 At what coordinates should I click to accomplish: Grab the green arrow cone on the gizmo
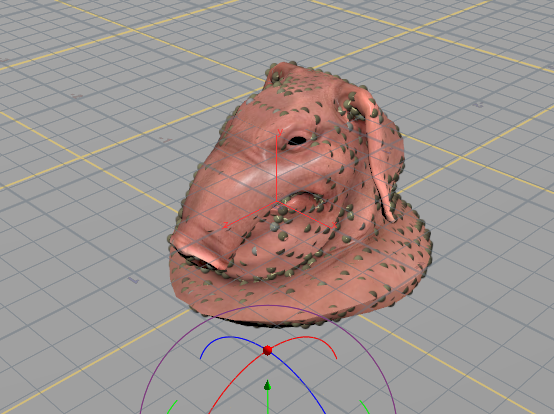coord(268,385)
